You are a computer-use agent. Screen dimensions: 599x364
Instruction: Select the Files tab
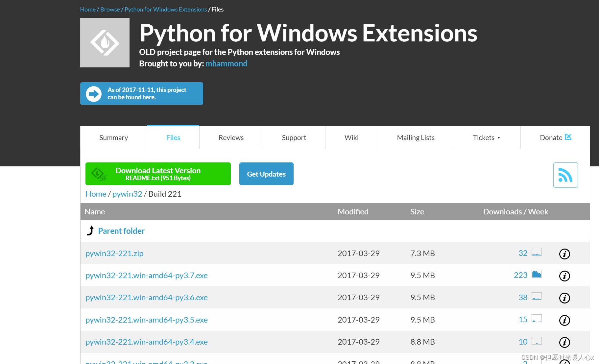point(173,137)
